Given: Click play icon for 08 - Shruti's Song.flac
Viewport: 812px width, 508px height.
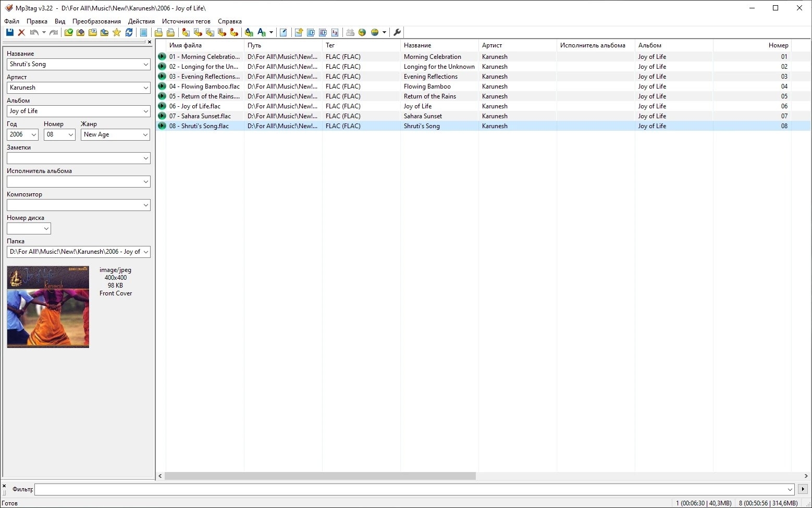Looking at the screenshot, I should (x=162, y=126).
